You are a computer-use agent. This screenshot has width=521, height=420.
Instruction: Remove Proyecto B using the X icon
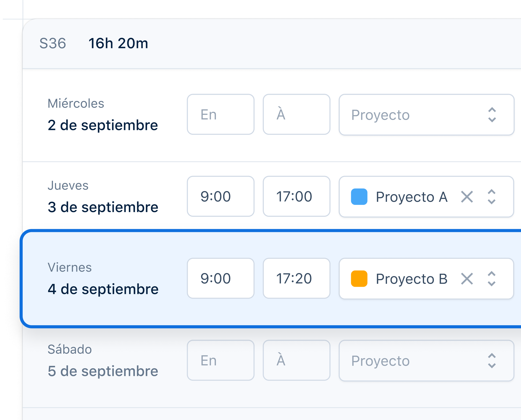pos(467,279)
